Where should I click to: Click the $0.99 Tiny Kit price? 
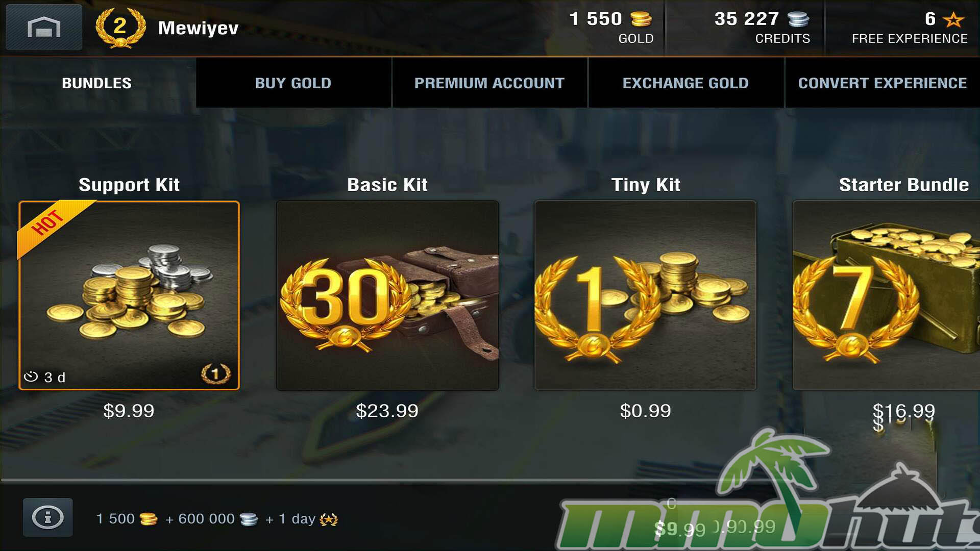point(645,411)
